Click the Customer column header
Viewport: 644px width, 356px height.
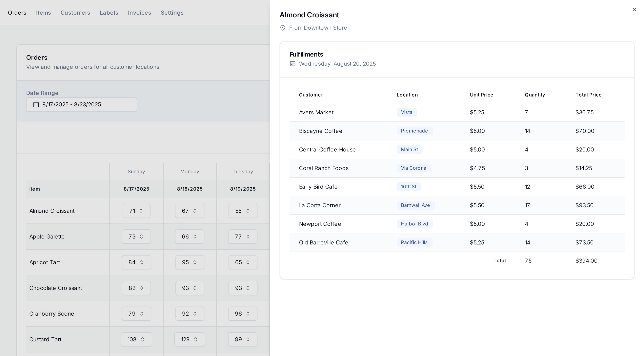pyautogui.click(x=311, y=95)
